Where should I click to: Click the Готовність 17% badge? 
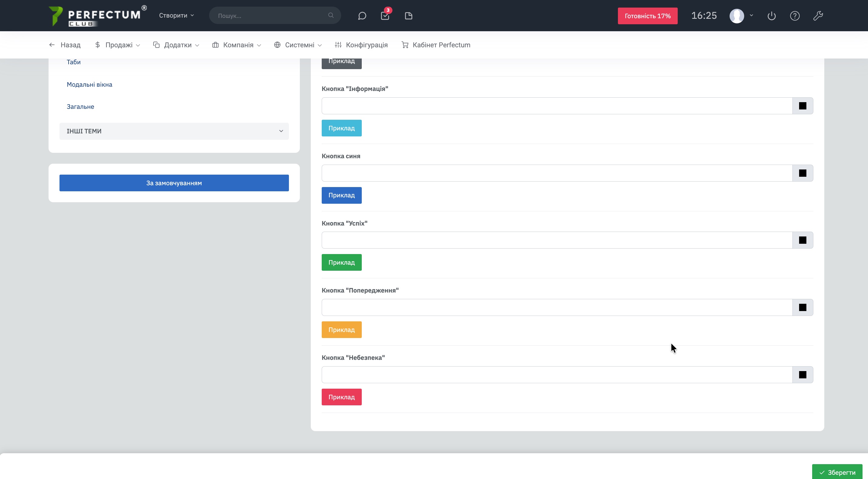pyautogui.click(x=647, y=16)
